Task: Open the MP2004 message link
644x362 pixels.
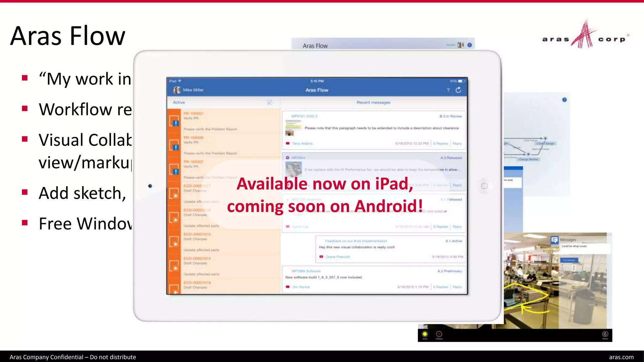Action: [x=298, y=158]
